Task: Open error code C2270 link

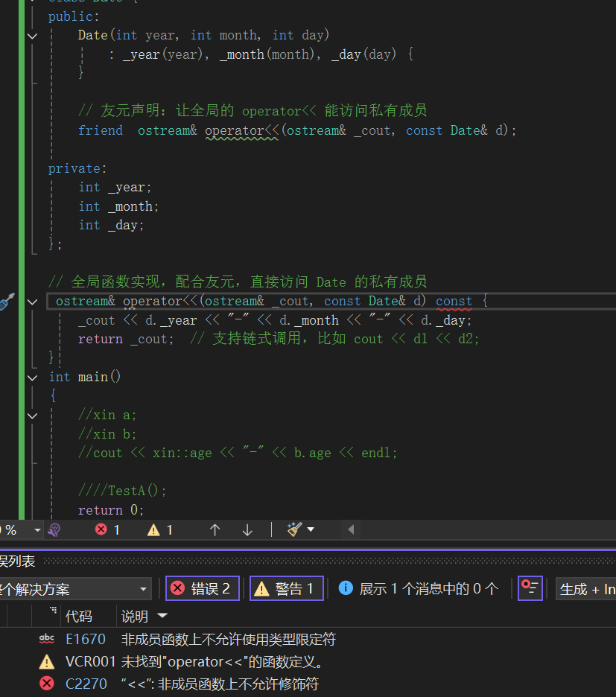Action: pyautogui.click(x=86, y=684)
